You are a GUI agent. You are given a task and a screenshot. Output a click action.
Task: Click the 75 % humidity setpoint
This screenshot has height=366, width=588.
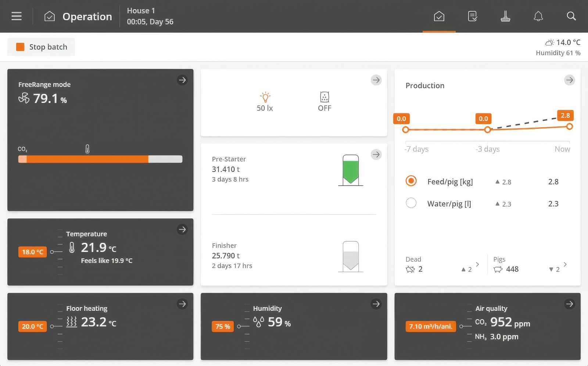pos(223,326)
